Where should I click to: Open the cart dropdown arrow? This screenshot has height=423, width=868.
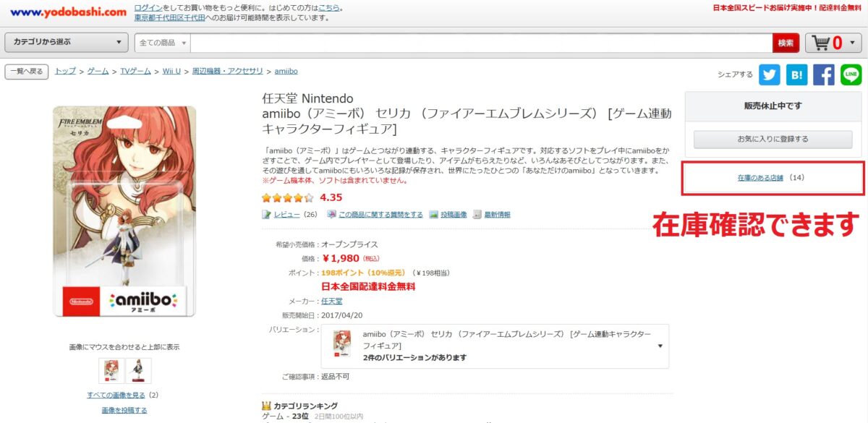pos(852,43)
